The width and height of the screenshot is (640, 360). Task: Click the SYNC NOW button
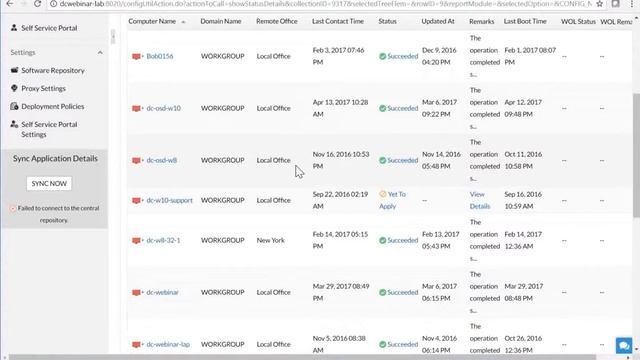tap(49, 184)
